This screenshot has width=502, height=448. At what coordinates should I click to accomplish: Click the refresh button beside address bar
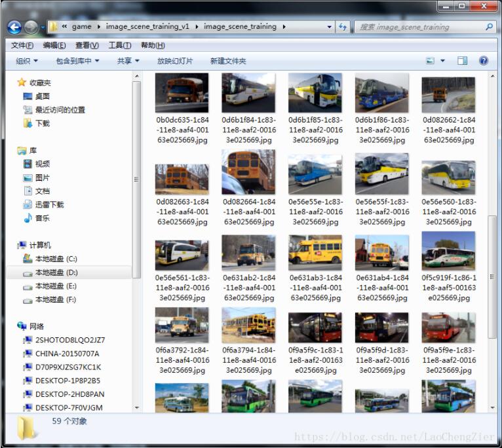point(343,27)
